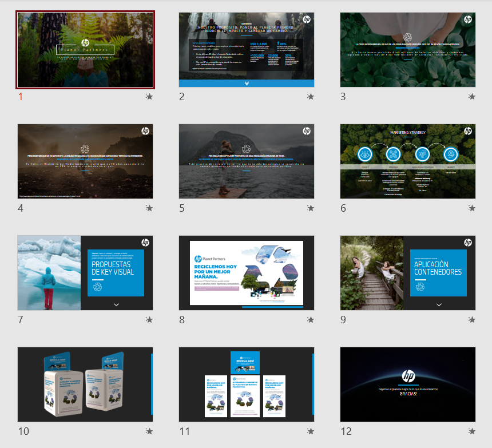492x448 pixels.
Task: Choose slide 4 with the cloudy mountain landscape
Action: point(85,161)
